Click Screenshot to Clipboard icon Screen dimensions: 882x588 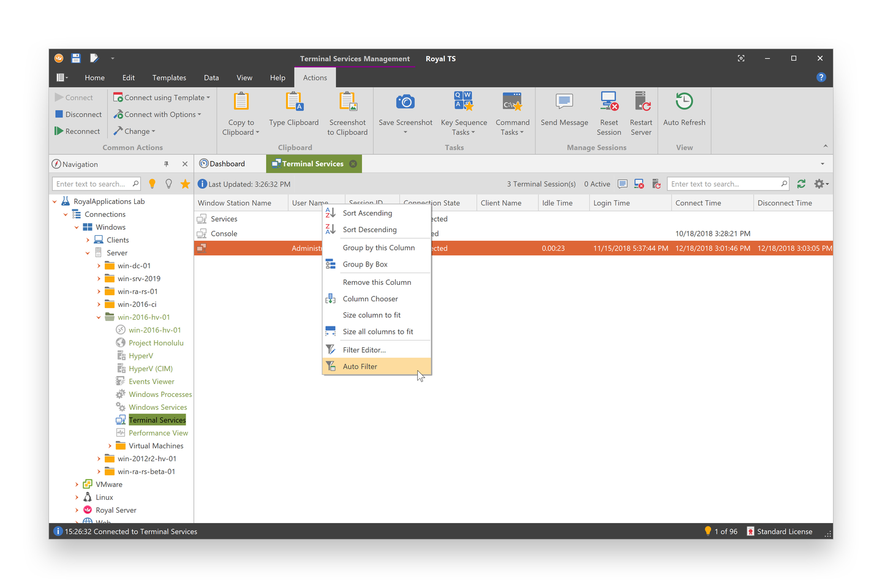[347, 102]
